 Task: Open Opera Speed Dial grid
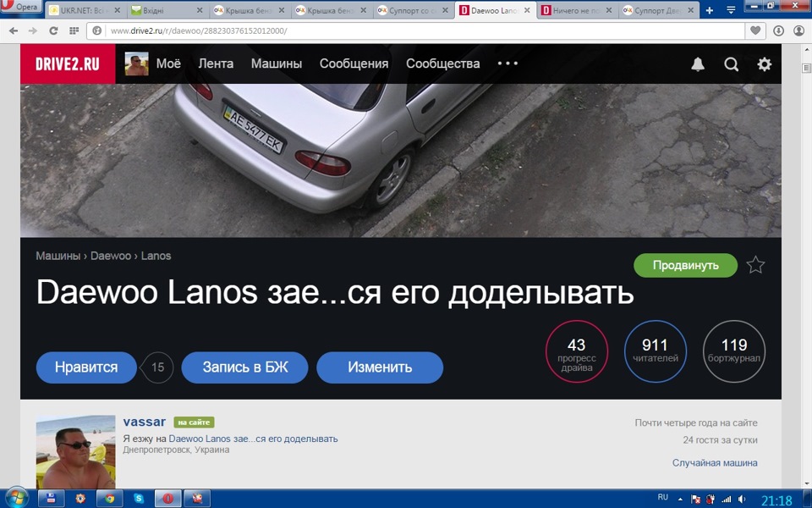tap(74, 30)
